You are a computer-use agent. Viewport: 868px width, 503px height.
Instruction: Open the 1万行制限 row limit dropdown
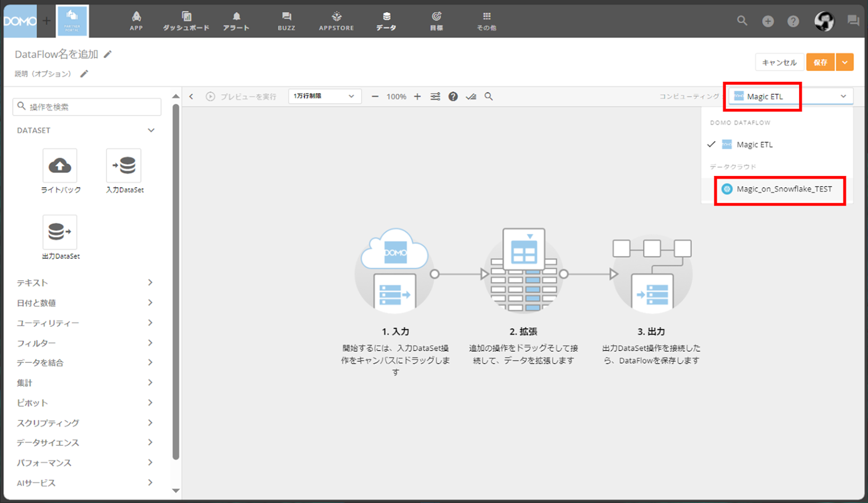[325, 96]
